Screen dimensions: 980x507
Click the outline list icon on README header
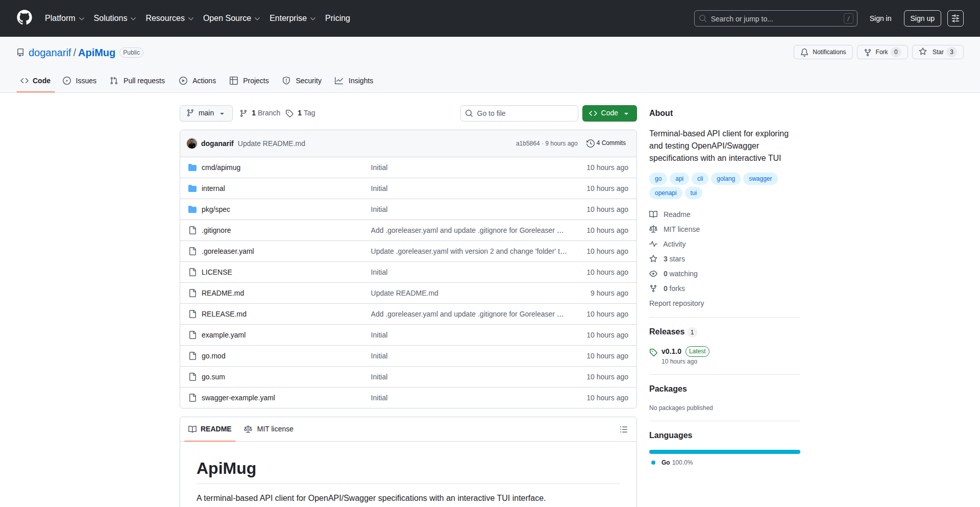623,429
